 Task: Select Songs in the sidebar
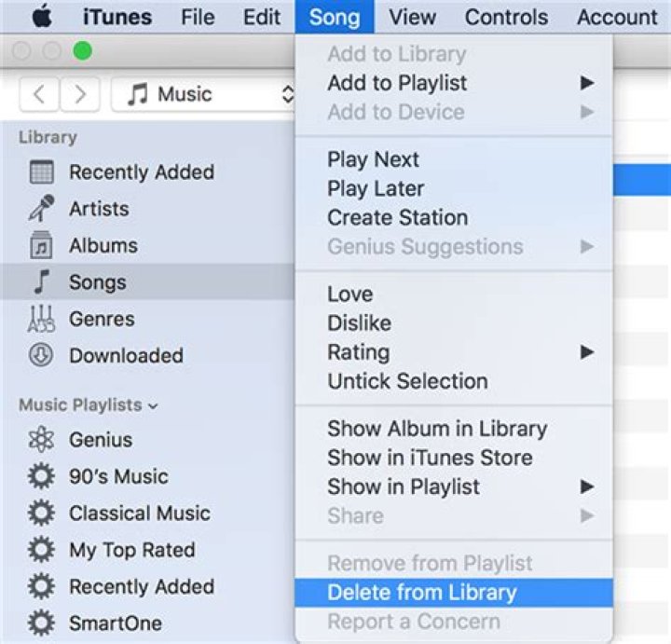pyautogui.click(x=147, y=282)
